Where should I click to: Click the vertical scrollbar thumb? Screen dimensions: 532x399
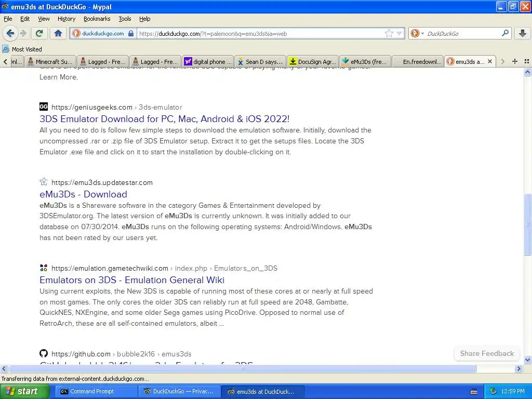point(527,224)
